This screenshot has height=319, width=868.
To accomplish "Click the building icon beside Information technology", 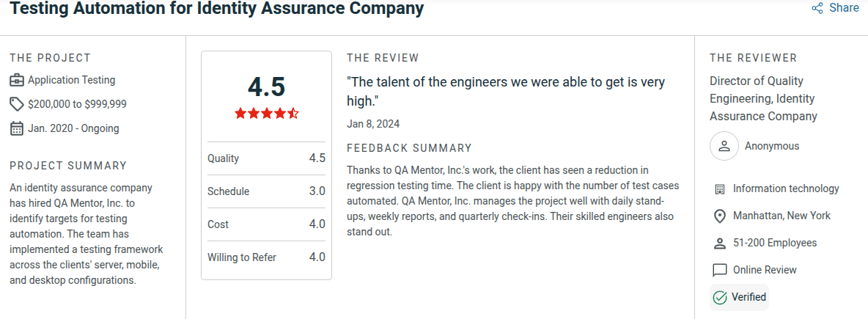I will tap(719, 189).
